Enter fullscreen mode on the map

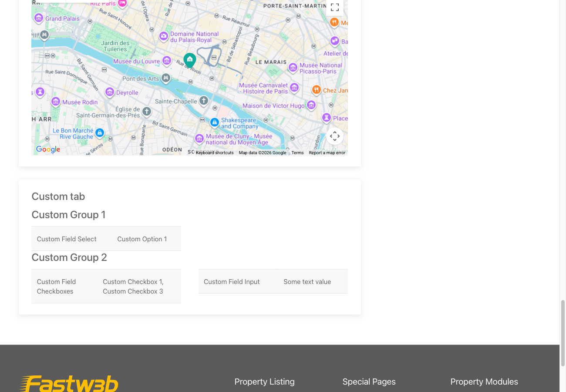(x=334, y=7)
